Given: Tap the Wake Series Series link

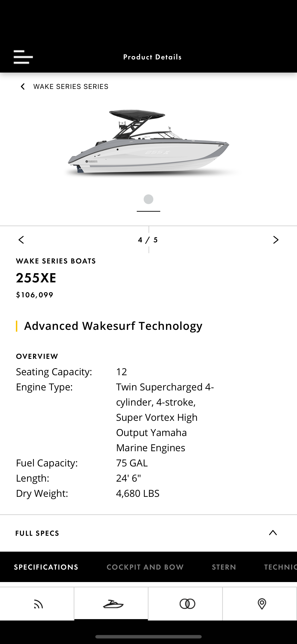Looking at the screenshot, I should 71,87.
